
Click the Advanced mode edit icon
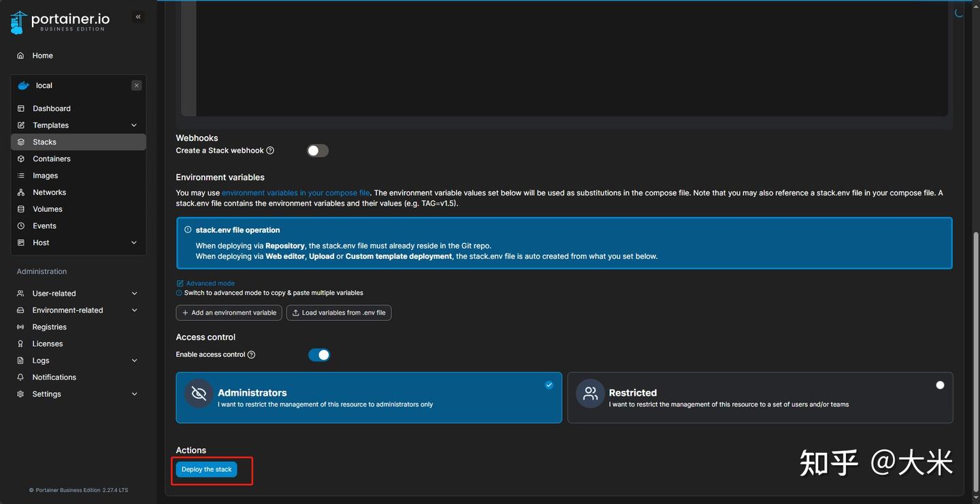(x=180, y=283)
